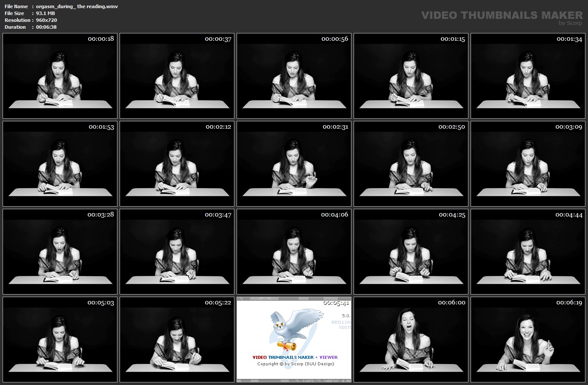Open the frame stamped 00:04:44

tap(528, 252)
